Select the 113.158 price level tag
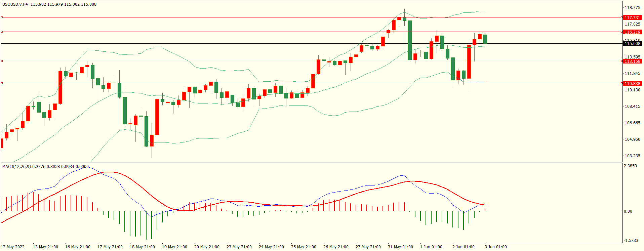644x251 pixels. (x=632, y=61)
